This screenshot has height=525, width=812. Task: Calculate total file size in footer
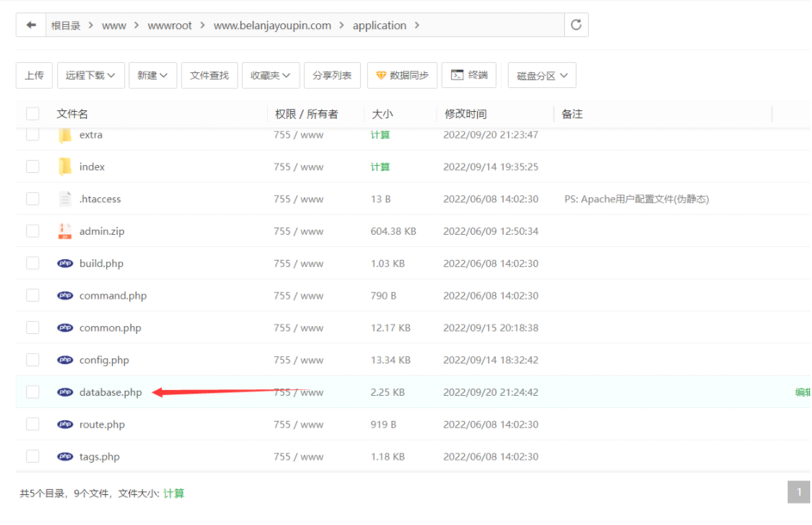173,493
